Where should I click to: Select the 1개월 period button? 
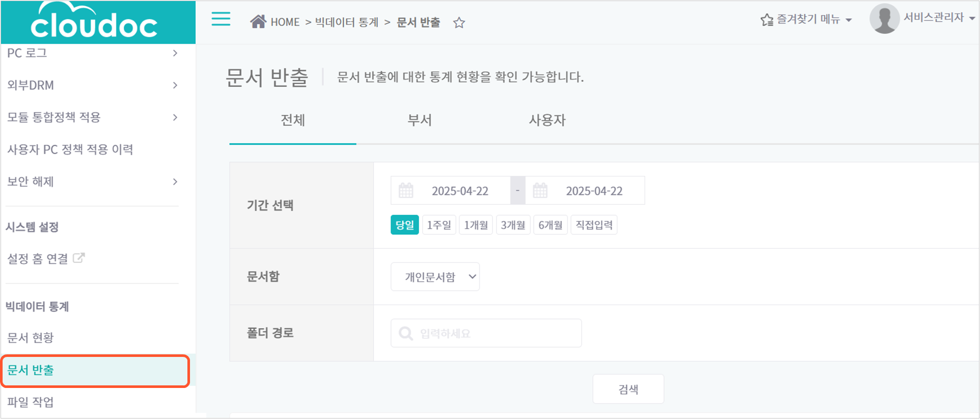tap(476, 225)
